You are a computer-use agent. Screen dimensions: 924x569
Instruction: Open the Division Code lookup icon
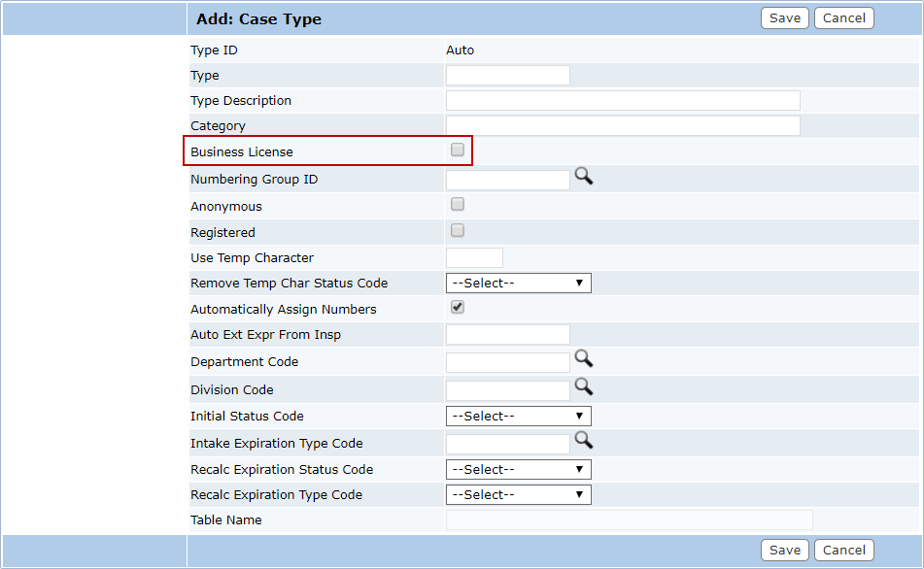[x=583, y=386]
